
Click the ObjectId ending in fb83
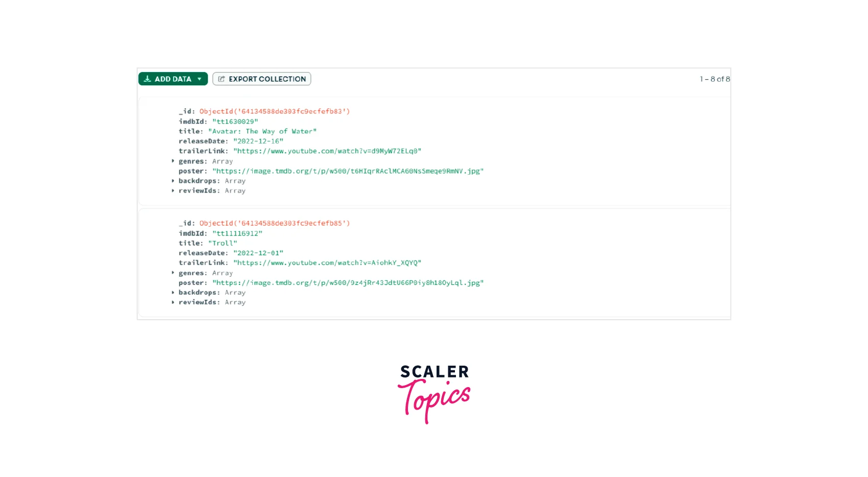275,111
